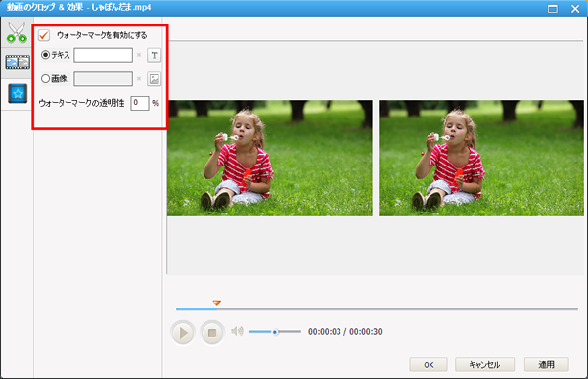
Task: Click the orange timeline position marker
Action: 217,302
